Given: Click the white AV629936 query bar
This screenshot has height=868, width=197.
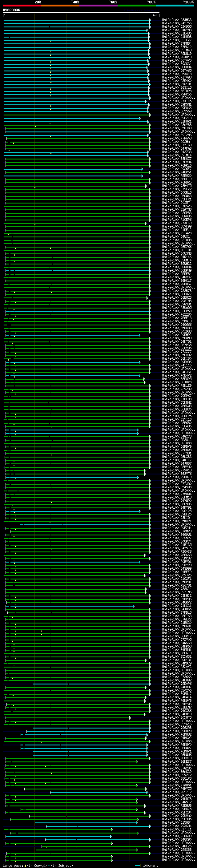Looking at the screenshot, I should (x=81, y=12).
